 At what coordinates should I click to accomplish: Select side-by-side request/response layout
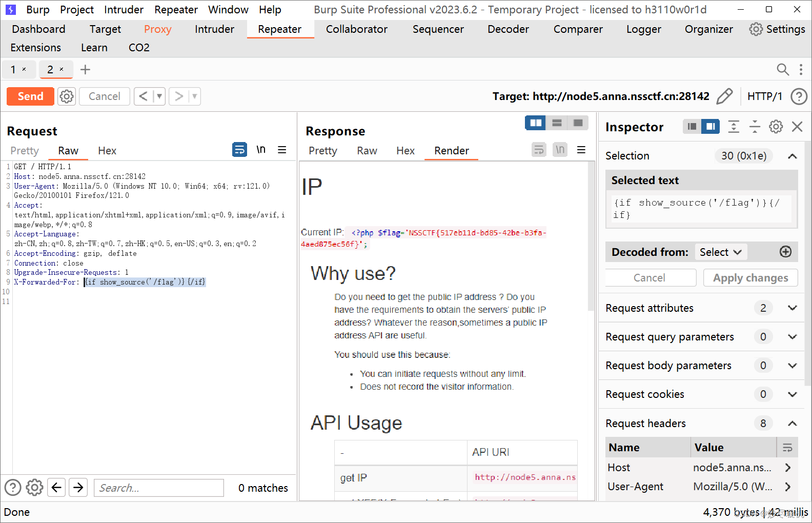pos(536,123)
